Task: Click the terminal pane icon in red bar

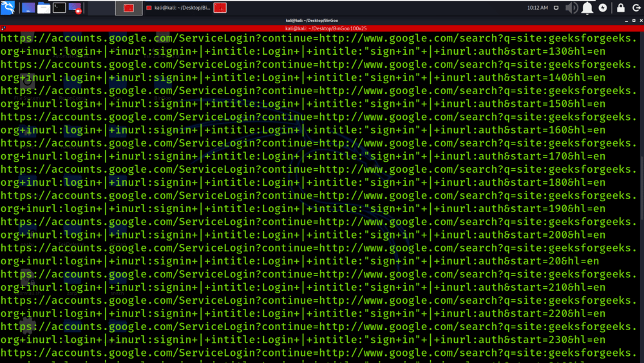Action: tap(3, 28)
